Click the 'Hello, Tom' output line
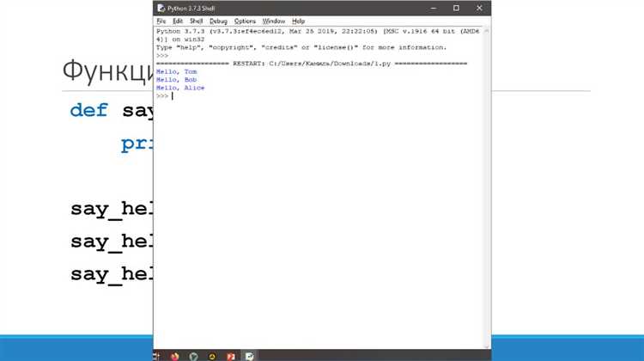 tap(177, 71)
